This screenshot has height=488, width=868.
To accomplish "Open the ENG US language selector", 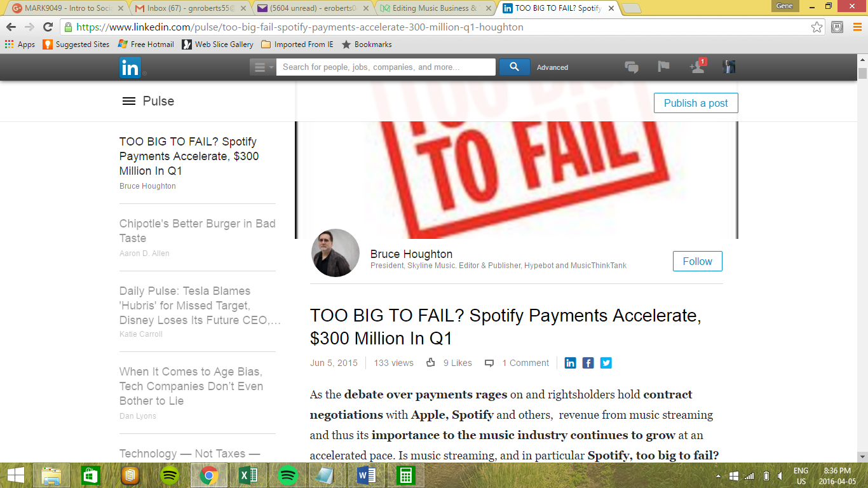I will point(801,476).
